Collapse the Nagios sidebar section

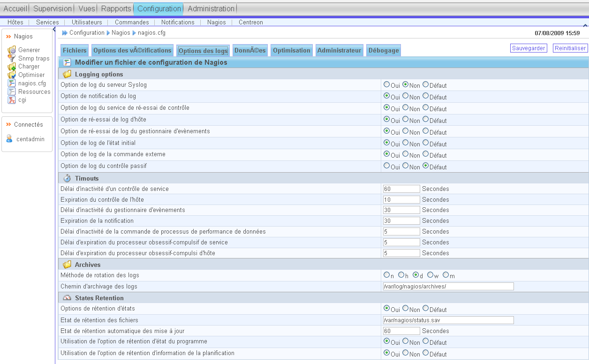8,37
